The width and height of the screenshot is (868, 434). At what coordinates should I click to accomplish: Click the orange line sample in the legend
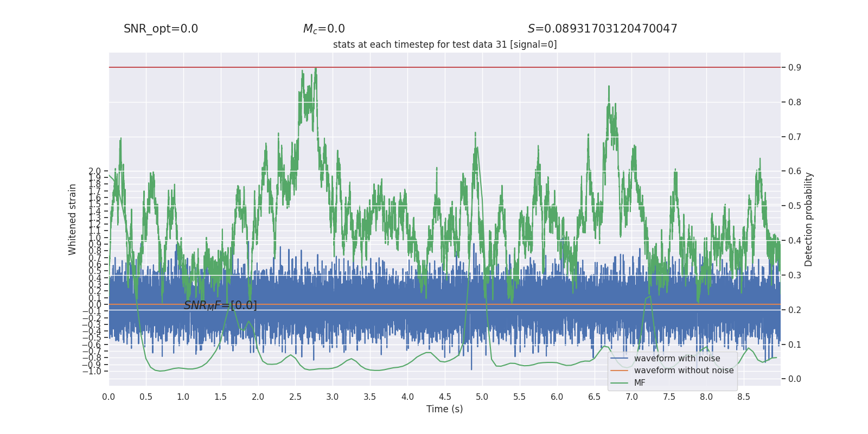[619, 371]
